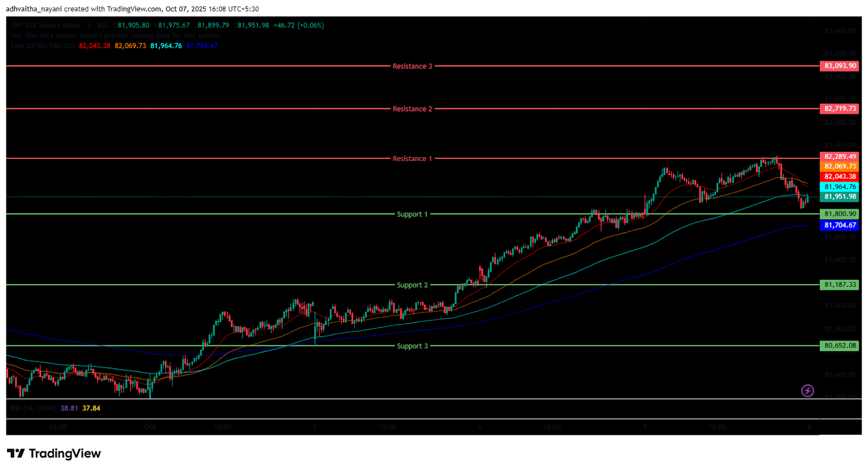
Task: Click the TradingView wordmark text
Action: coord(65,453)
